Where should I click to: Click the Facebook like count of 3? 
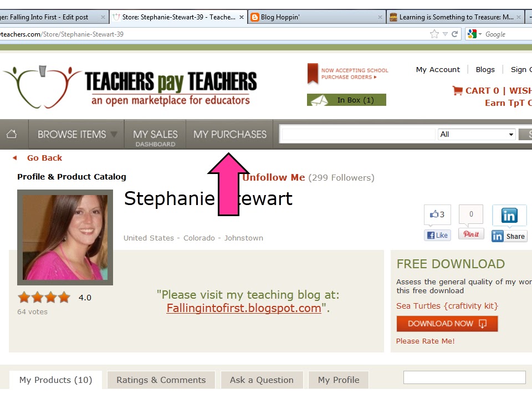(437, 214)
